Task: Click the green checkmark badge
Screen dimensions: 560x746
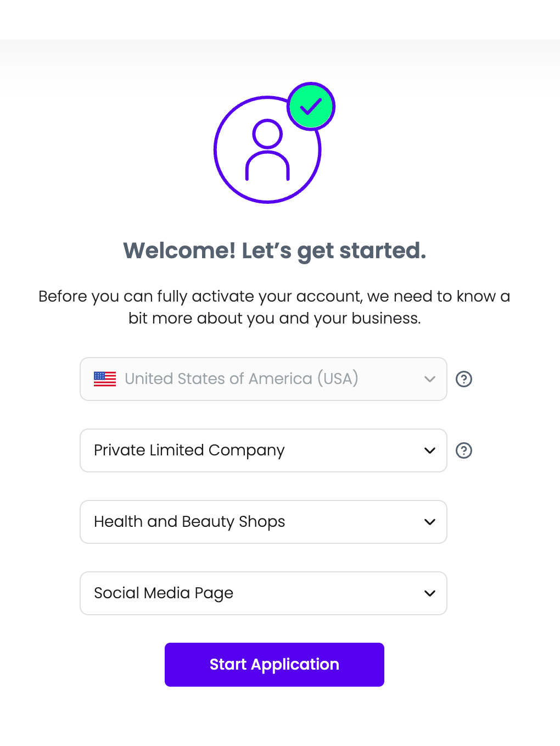Action: [311, 107]
